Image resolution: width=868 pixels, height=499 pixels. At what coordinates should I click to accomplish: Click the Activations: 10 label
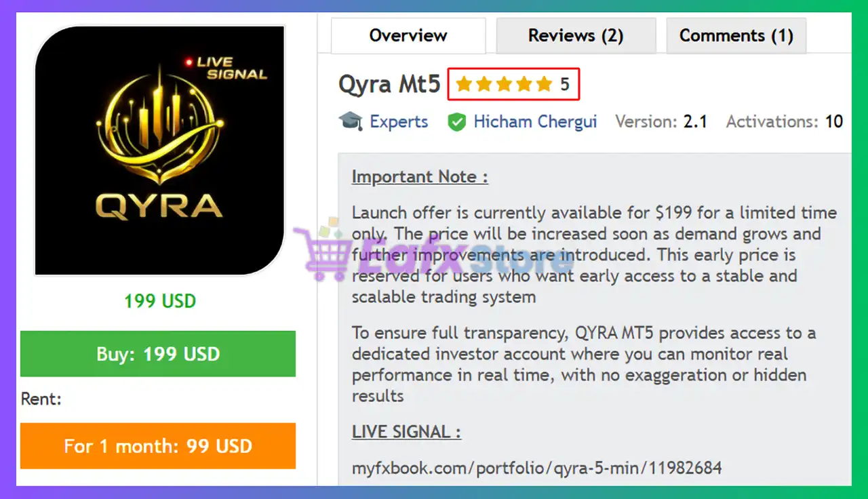point(785,122)
